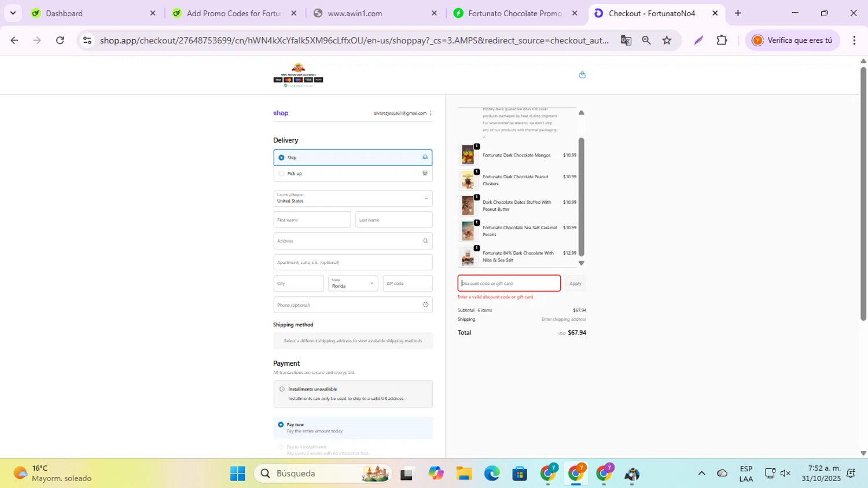Bookmark this page with the star icon

tap(667, 40)
